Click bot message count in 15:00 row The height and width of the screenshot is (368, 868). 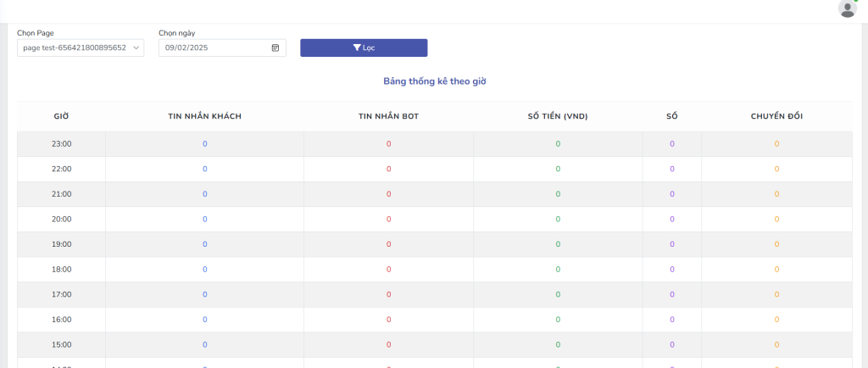[388, 345]
